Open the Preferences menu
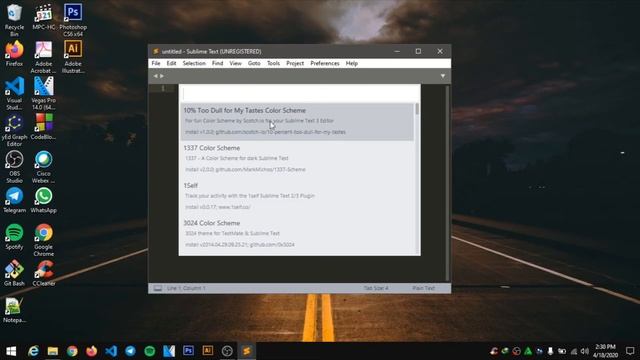640x360 pixels. pyautogui.click(x=324, y=63)
